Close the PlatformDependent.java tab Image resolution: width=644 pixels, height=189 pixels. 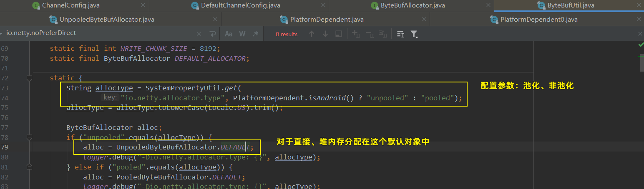point(424,20)
